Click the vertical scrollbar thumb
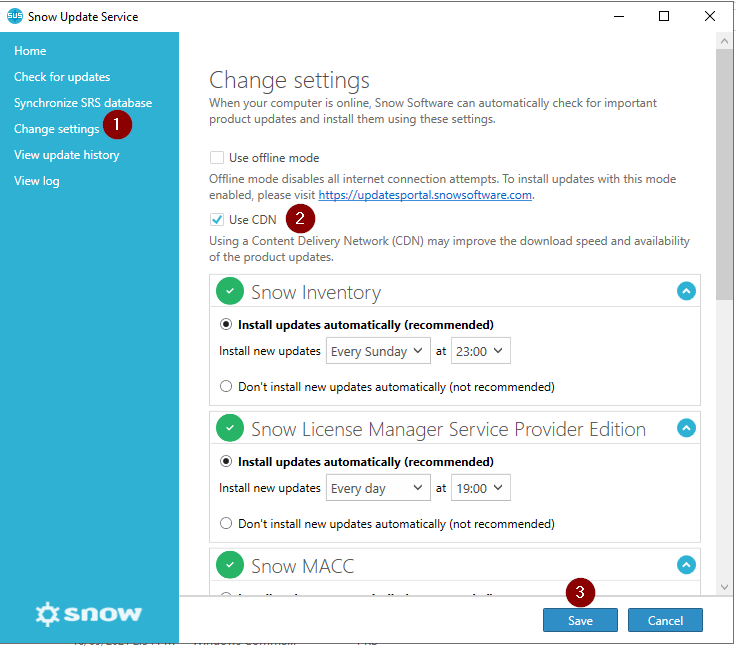 pos(724,174)
